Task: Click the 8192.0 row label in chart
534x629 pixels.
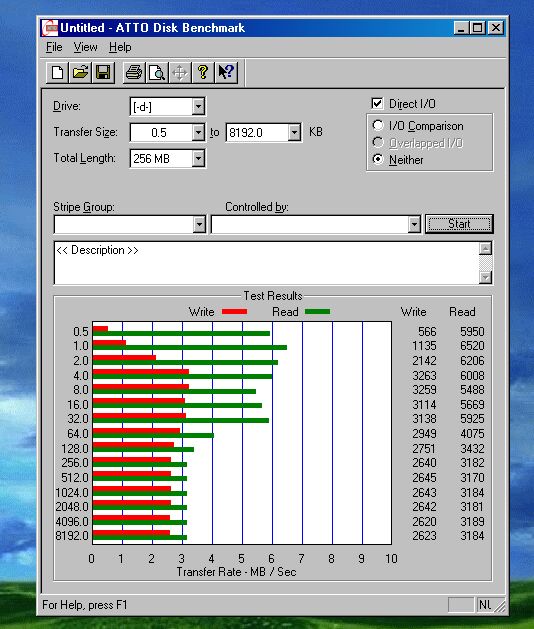Action: 72,536
